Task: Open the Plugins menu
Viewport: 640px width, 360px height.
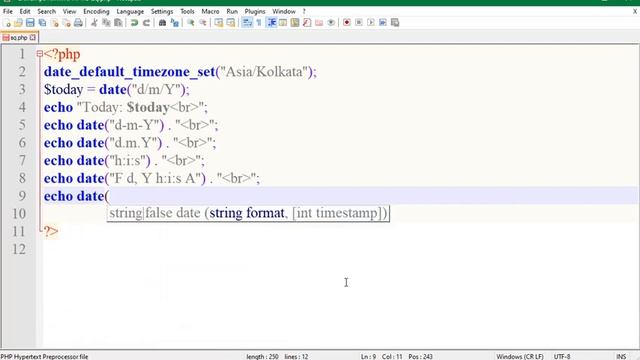Action: point(255,11)
